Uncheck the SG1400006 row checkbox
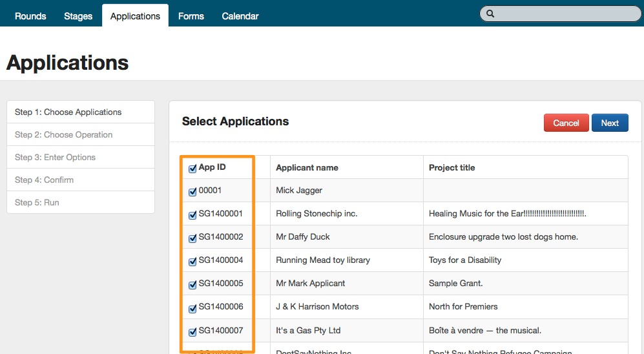644x354 pixels. click(192, 308)
